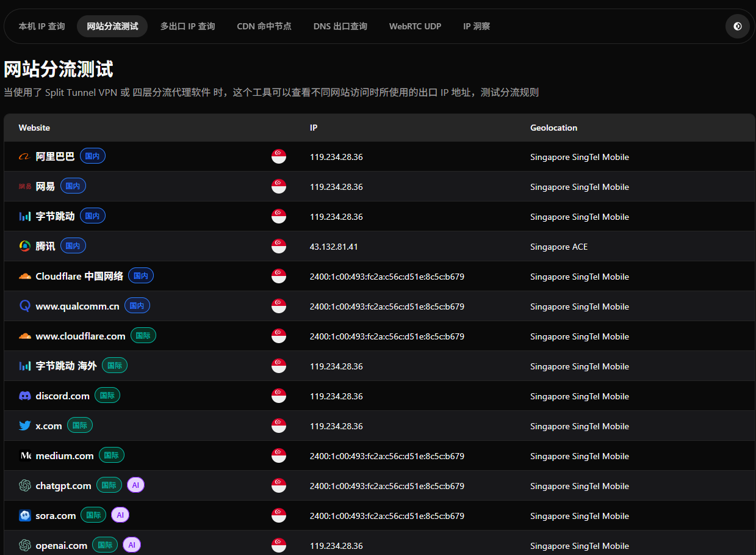Screen dimensions: 756x555
Task: Click the chatgpt.com logo icon
Action: (24, 486)
